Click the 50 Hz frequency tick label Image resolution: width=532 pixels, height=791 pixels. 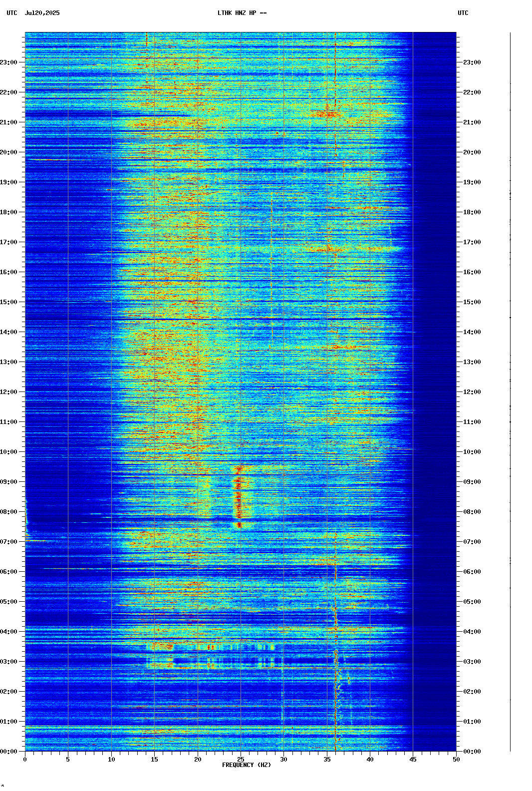click(456, 760)
